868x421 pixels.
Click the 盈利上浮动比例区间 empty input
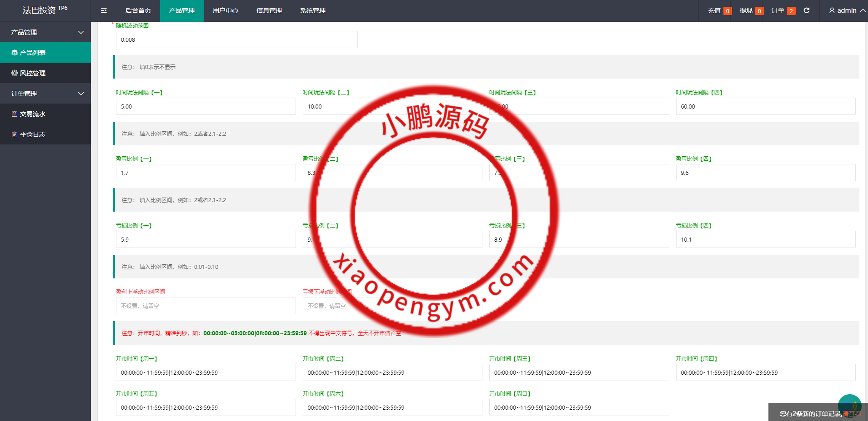tap(206, 306)
